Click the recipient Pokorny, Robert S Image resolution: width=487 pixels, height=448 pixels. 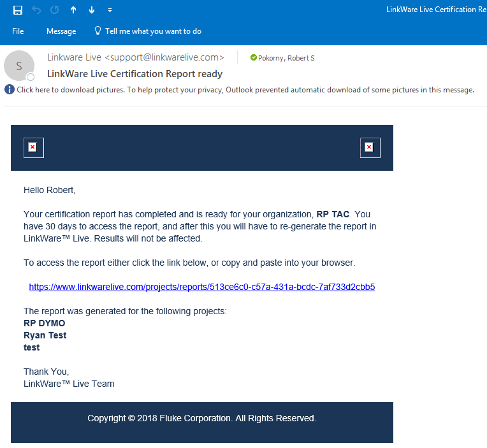(x=286, y=58)
